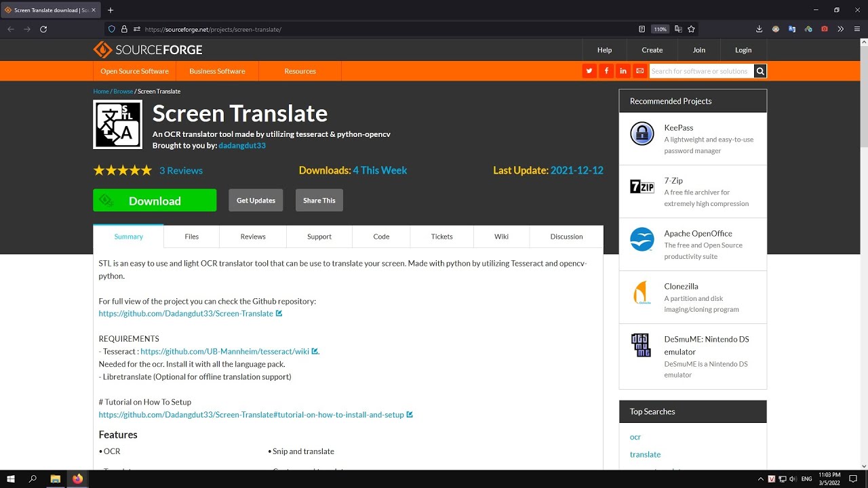Click the taskbar search icon
868x488 pixels.
(33, 479)
